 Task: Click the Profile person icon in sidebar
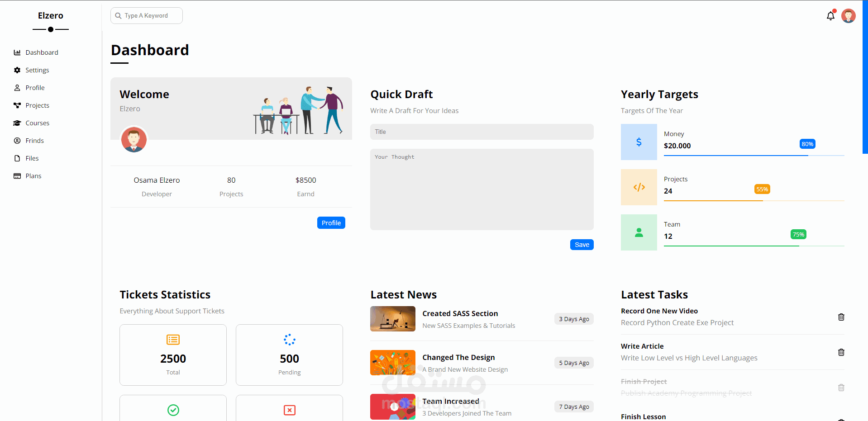click(x=17, y=88)
